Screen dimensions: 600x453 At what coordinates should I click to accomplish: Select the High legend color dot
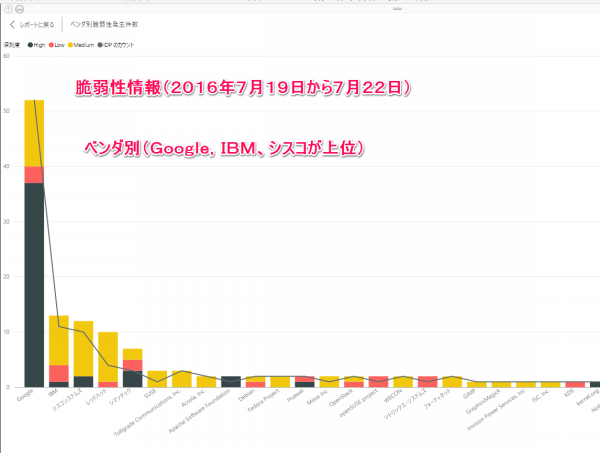click(30, 45)
